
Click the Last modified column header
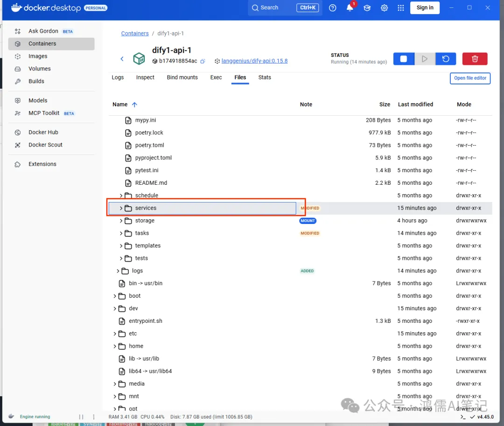415,105
